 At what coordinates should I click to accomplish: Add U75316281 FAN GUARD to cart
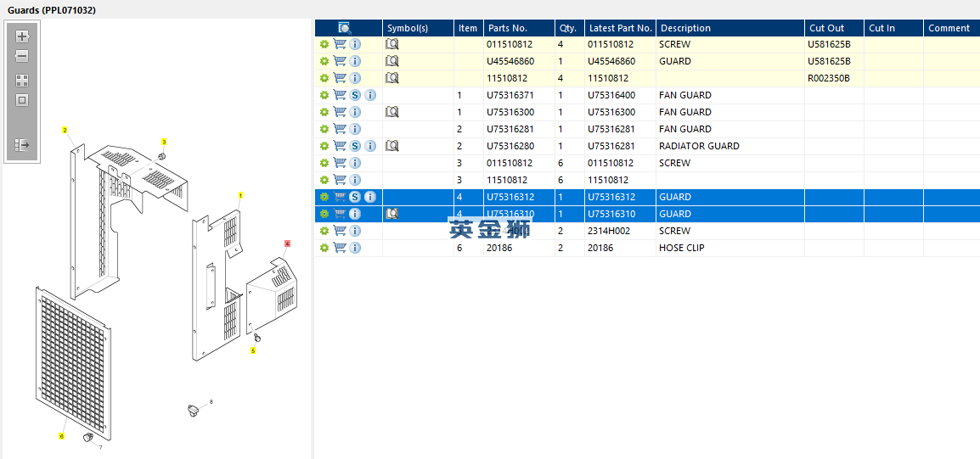[340, 129]
